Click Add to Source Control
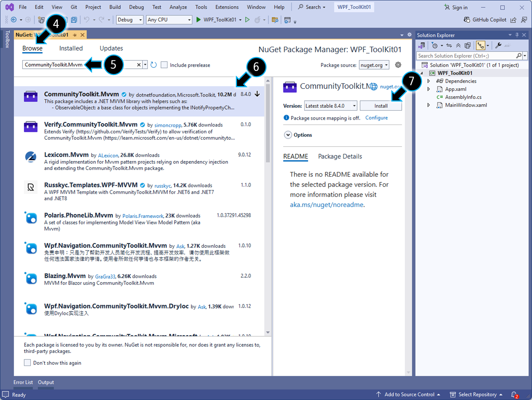Image resolution: width=532 pixels, height=400 pixels. (409, 395)
